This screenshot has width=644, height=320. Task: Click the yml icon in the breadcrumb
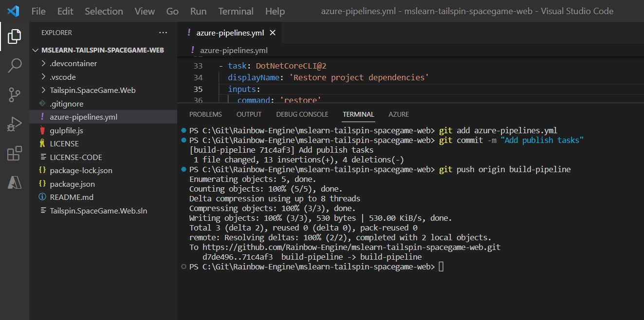tap(193, 50)
